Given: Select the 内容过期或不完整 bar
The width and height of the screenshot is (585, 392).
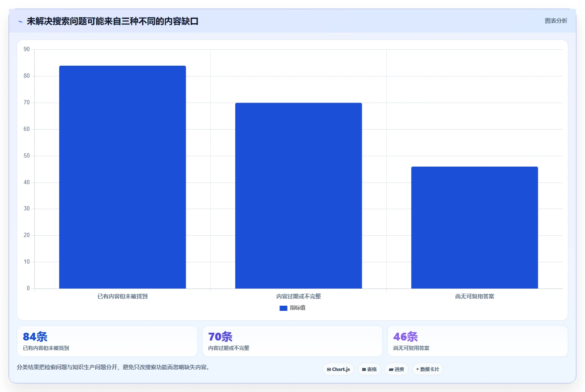Looking at the screenshot, I should (x=298, y=196).
